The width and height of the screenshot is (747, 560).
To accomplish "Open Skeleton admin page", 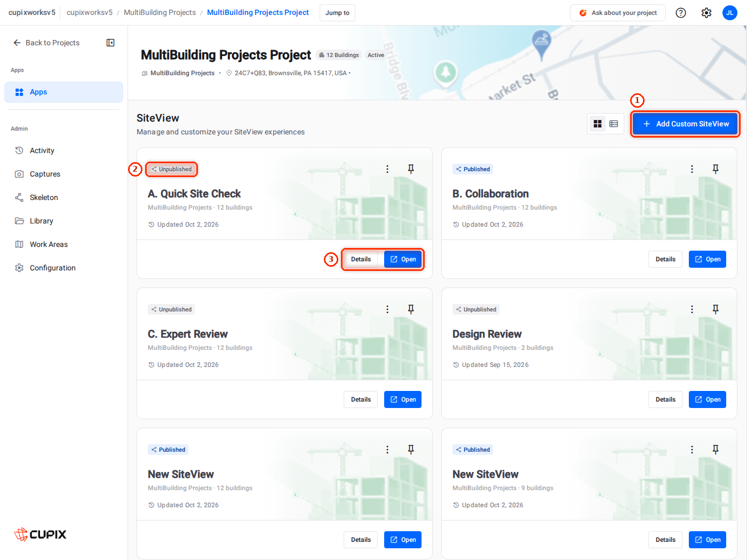I will tap(63, 197).
